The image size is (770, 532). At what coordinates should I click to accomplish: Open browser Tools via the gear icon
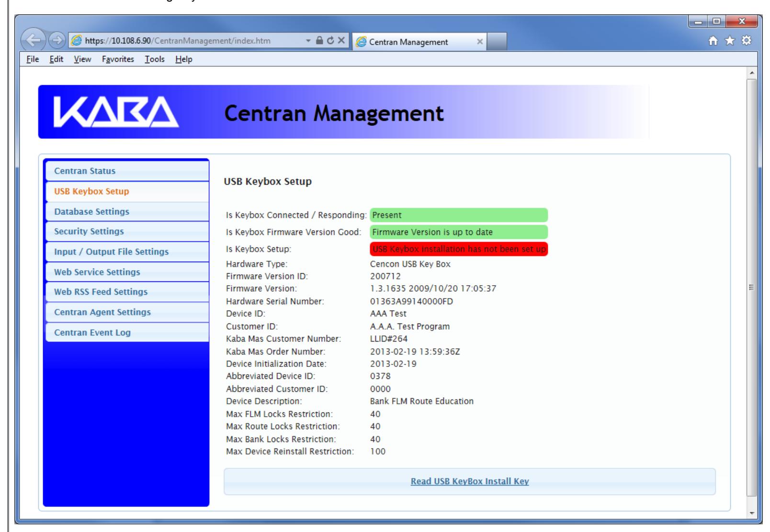click(x=746, y=41)
